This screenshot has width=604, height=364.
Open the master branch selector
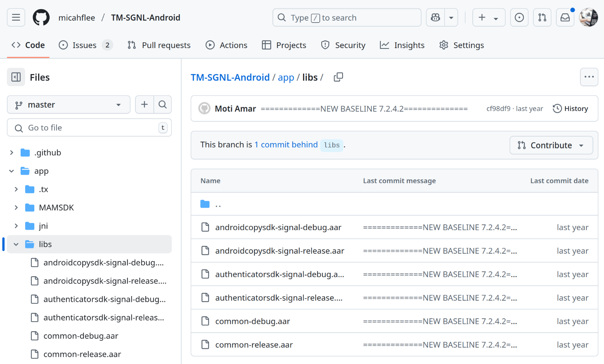(69, 105)
